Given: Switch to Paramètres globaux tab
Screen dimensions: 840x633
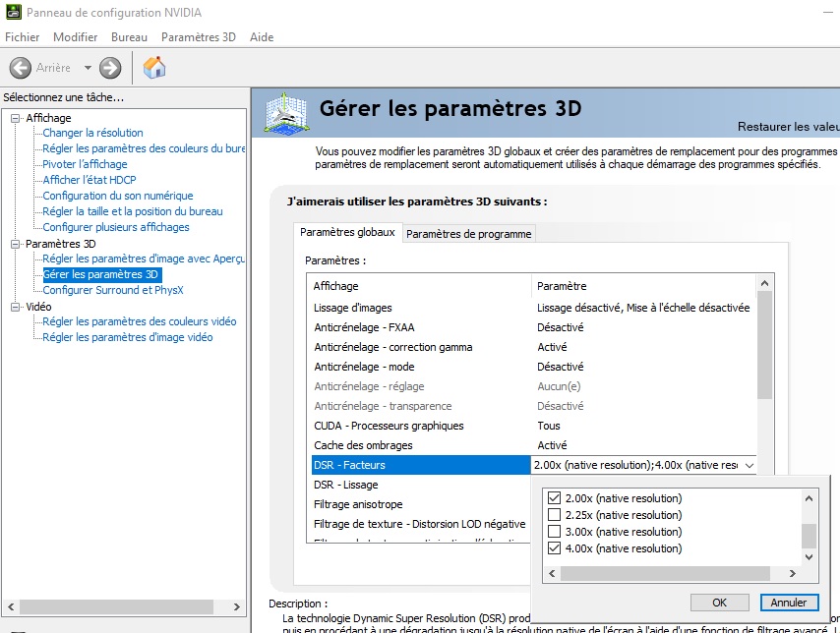Looking at the screenshot, I should [347, 232].
